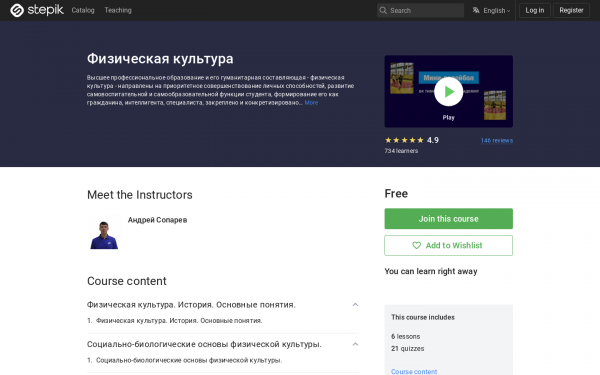Screen dimensions: 600x375
Task: Click the translate language icon
Action: tap(476, 10)
